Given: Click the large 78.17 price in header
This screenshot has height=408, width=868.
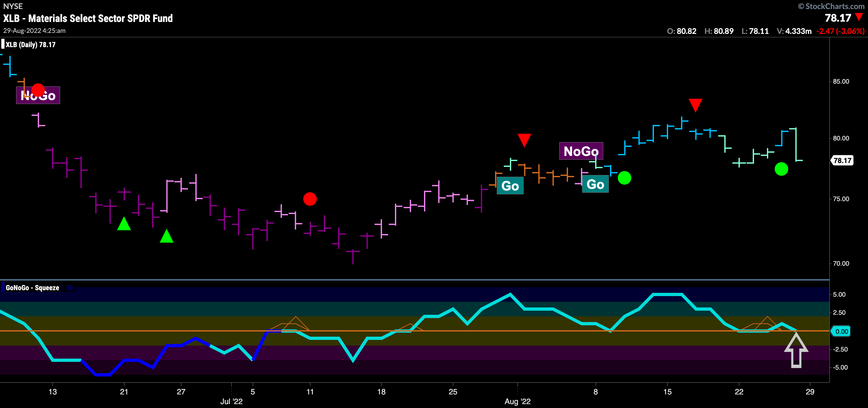Looking at the screenshot, I should coord(838,18).
